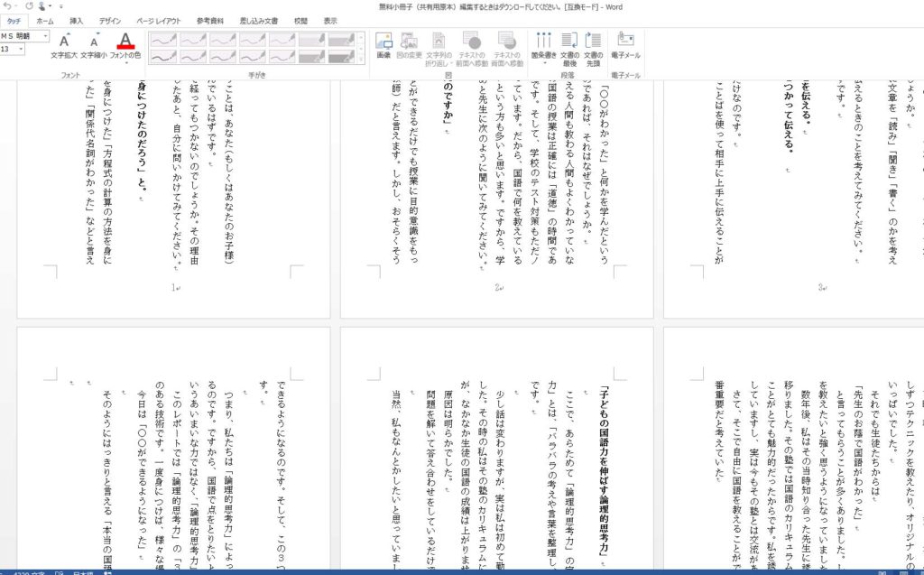
Task: Select the first pen style in gallery
Action: click(162, 40)
